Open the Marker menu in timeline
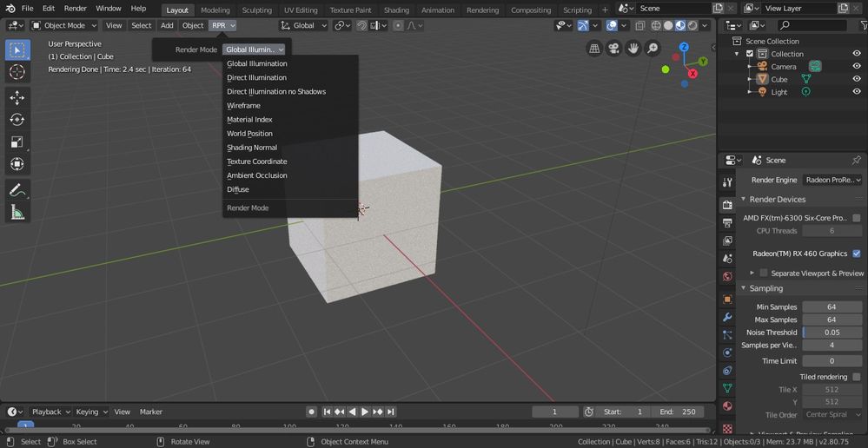This screenshot has width=868, height=448. point(151,412)
